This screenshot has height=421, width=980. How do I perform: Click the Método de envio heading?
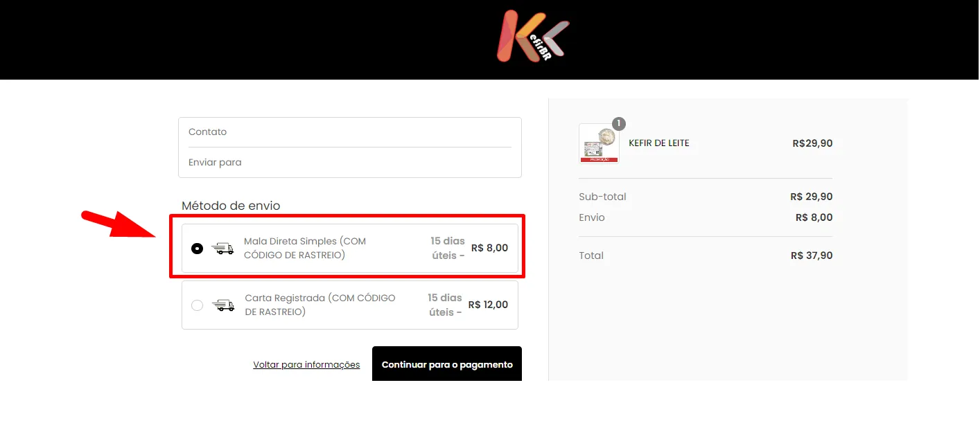point(231,206)
